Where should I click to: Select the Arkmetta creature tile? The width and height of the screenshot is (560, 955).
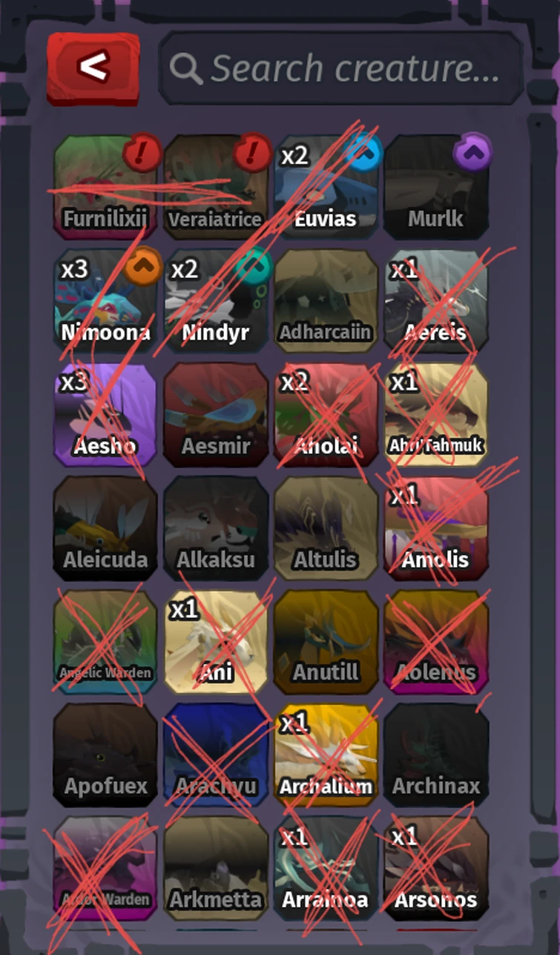click(216, 868)
